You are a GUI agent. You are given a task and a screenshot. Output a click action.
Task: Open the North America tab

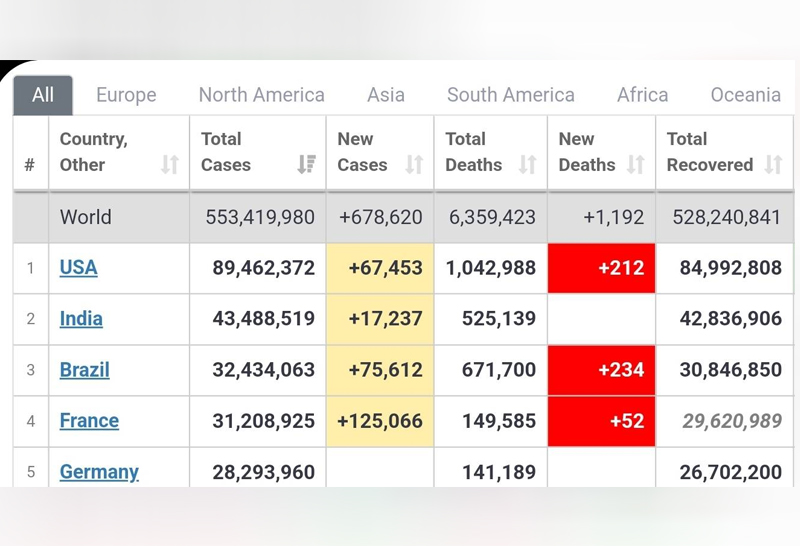click(261, 95)
